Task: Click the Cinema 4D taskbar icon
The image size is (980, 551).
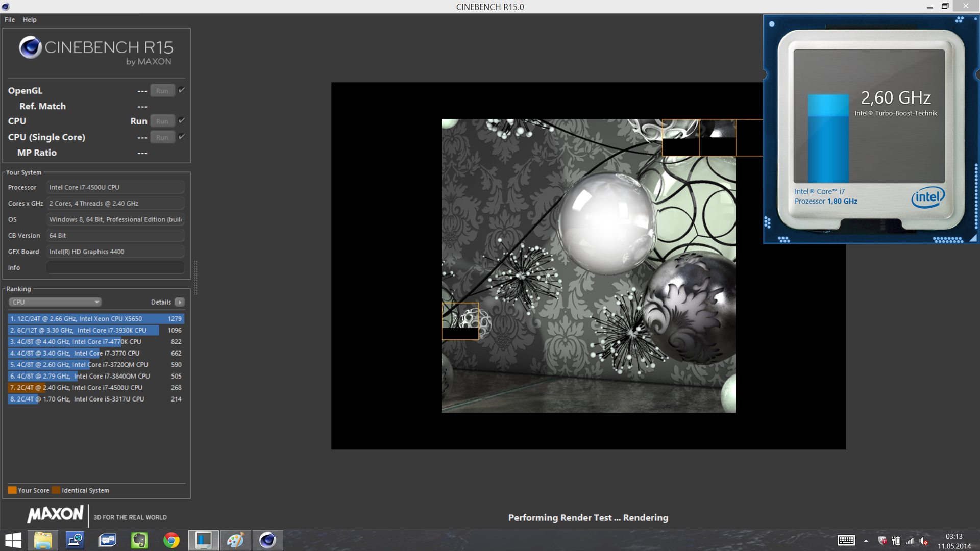Action: coord(267,540)
